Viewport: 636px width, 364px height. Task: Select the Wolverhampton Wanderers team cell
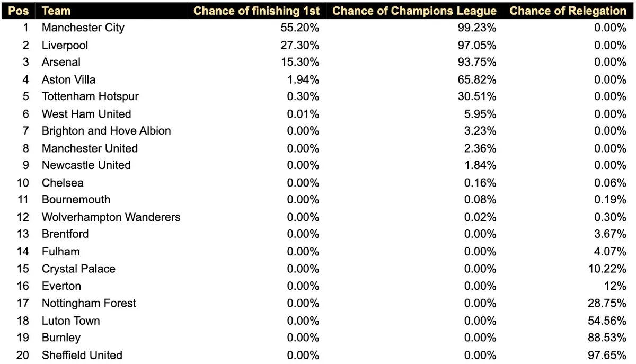click(x=111, y=217)
